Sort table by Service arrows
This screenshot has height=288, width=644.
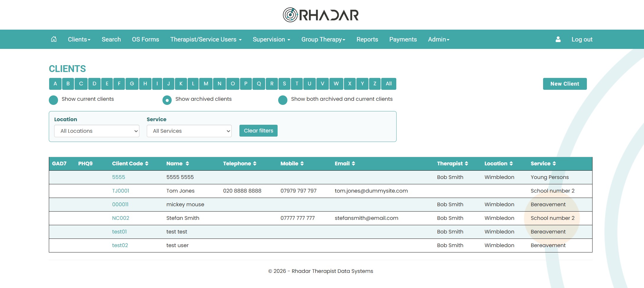pyautogui.click(x=554, y=164)
